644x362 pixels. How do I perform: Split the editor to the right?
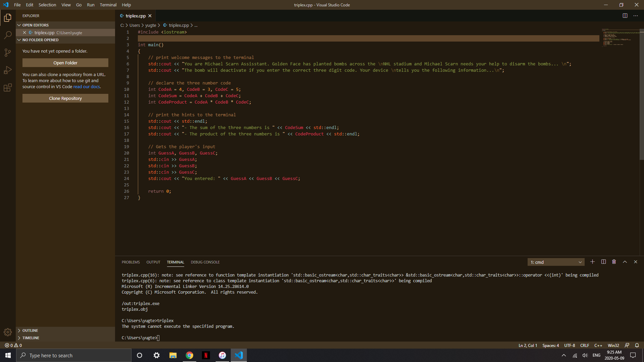(x=625, y=16)
